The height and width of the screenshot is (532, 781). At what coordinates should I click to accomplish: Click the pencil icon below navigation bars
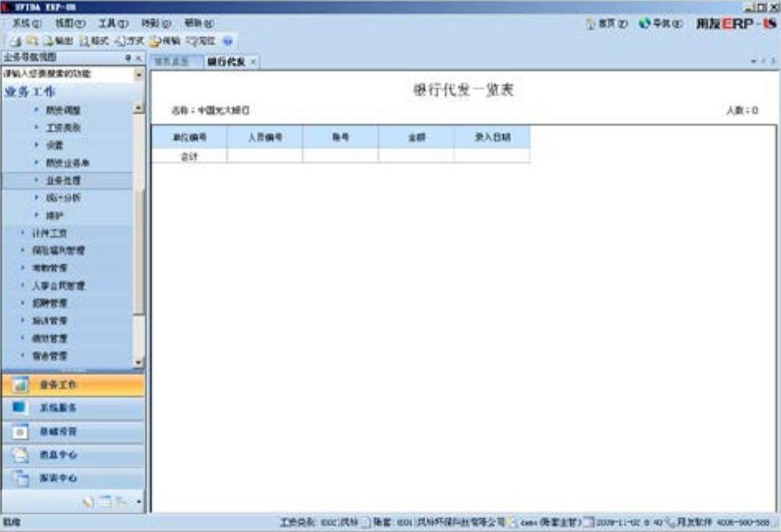pyautogui.click(x=88, y=502)
